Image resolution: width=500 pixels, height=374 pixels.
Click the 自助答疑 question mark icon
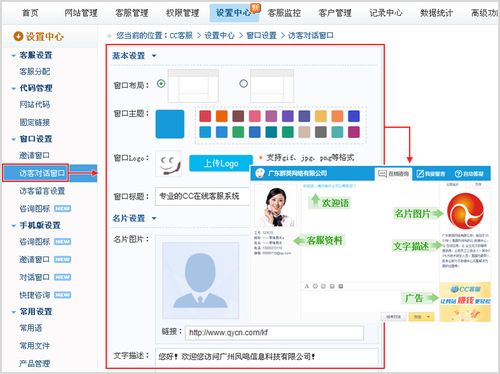[458, 174]
